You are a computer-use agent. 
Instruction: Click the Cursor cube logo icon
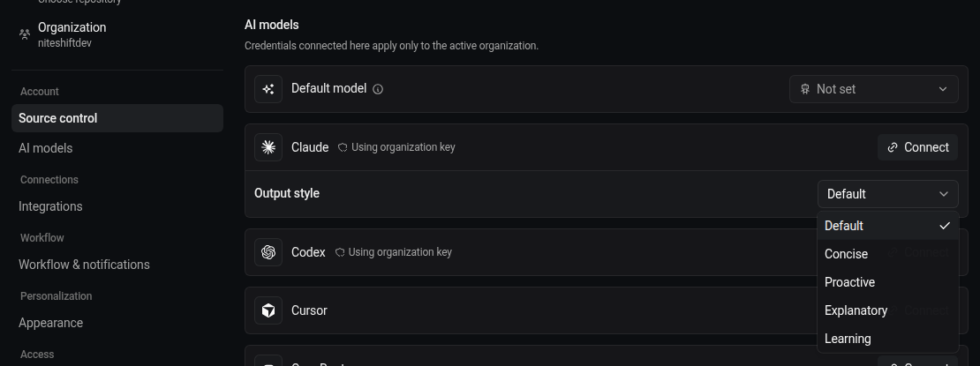pyautogui.click(x=268, y=310)
